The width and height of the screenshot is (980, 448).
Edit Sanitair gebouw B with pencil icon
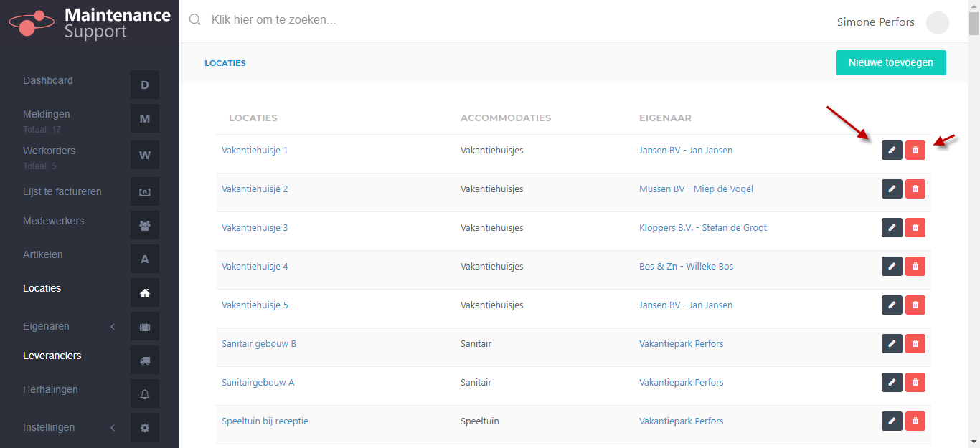click(892, 343)
